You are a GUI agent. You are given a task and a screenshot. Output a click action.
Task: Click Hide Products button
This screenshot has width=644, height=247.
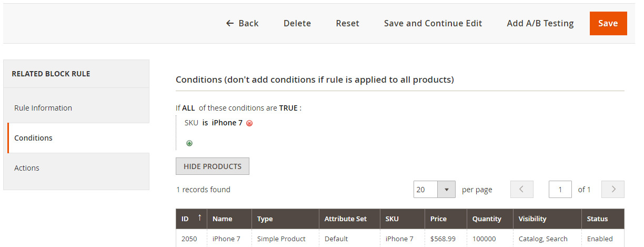pos(213,166)
